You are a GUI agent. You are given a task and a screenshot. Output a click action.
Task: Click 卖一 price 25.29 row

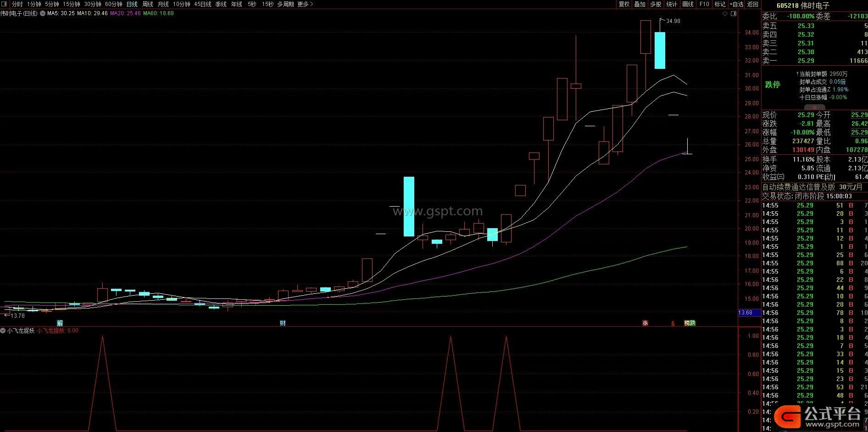click(x=815, y=61)
